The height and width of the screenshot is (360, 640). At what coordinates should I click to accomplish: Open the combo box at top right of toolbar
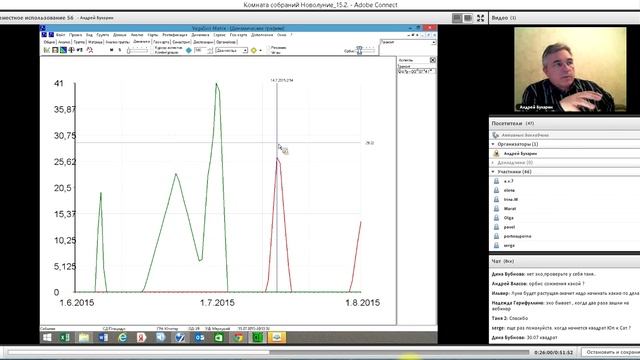[408, 42]
